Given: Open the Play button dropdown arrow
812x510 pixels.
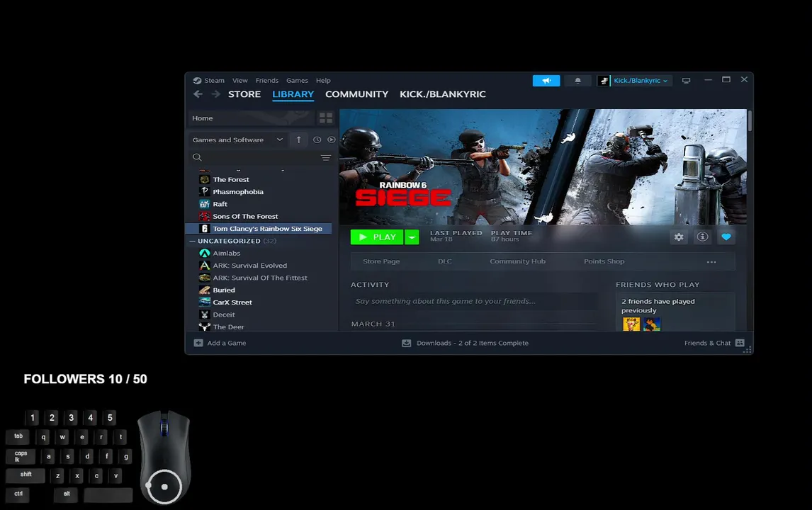Looking at the screenshot, I should [x=412, y=237].
